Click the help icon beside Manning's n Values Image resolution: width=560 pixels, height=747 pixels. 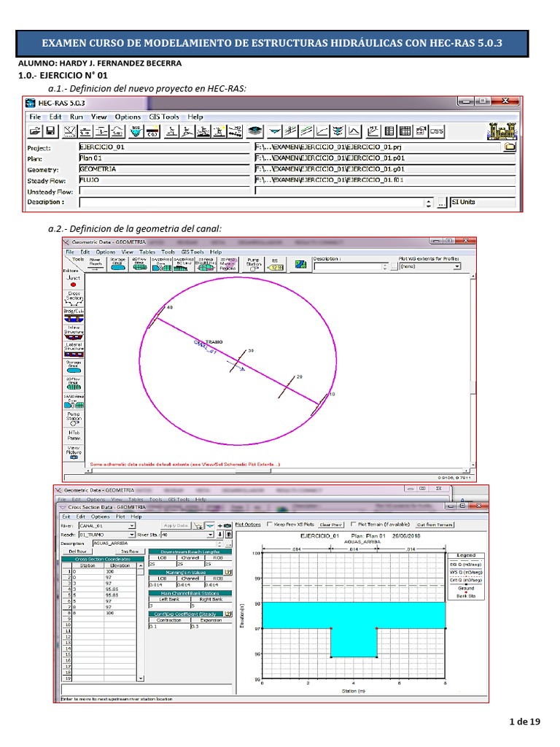tap(228, 572)
